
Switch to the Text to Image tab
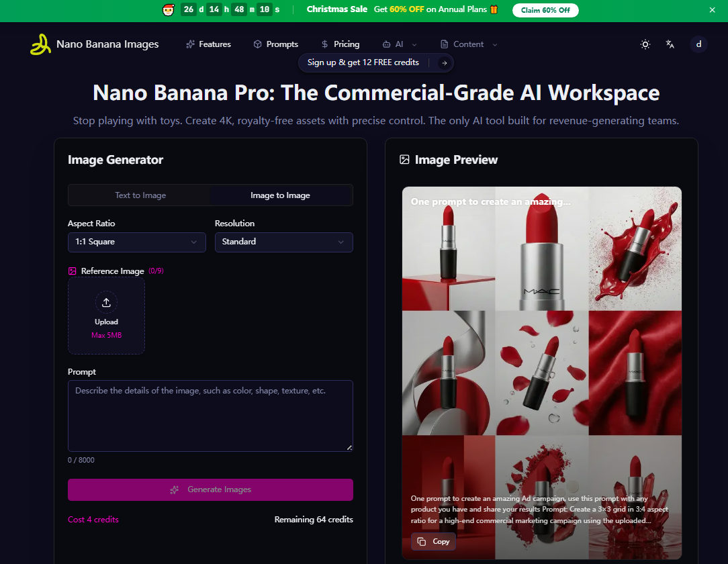(139, 195)
